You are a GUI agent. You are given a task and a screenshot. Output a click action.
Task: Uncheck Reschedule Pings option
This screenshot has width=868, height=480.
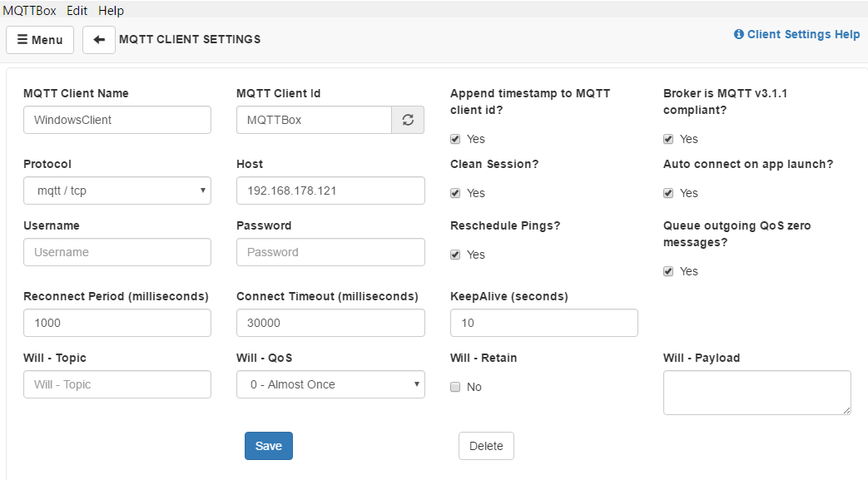click(455, 255)
